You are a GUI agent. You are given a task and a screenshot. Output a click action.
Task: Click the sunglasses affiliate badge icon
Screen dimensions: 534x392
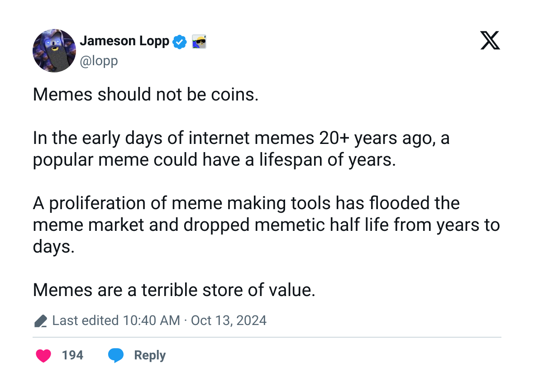tap(199, 42)
